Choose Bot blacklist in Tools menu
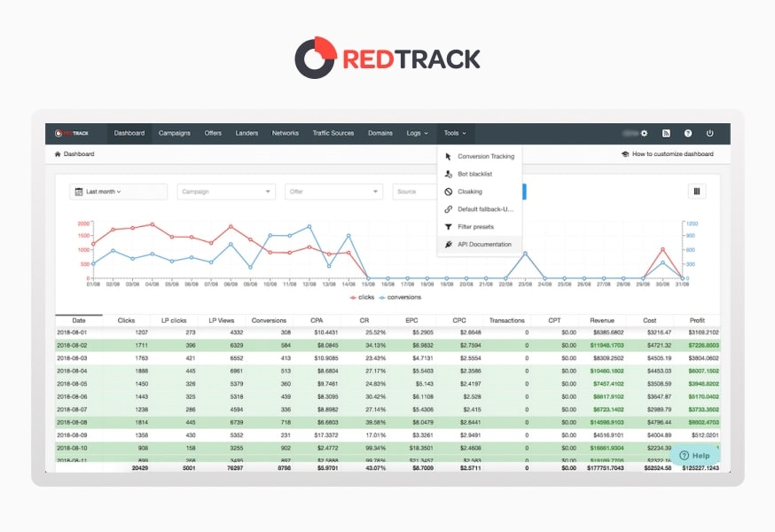Viewport: 775px width, 532px height. [474, 174]
